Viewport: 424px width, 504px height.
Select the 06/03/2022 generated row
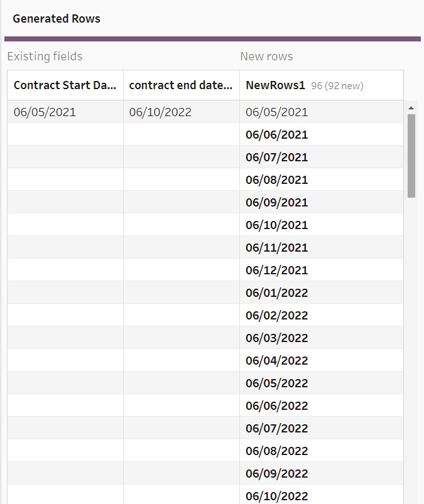277,338
